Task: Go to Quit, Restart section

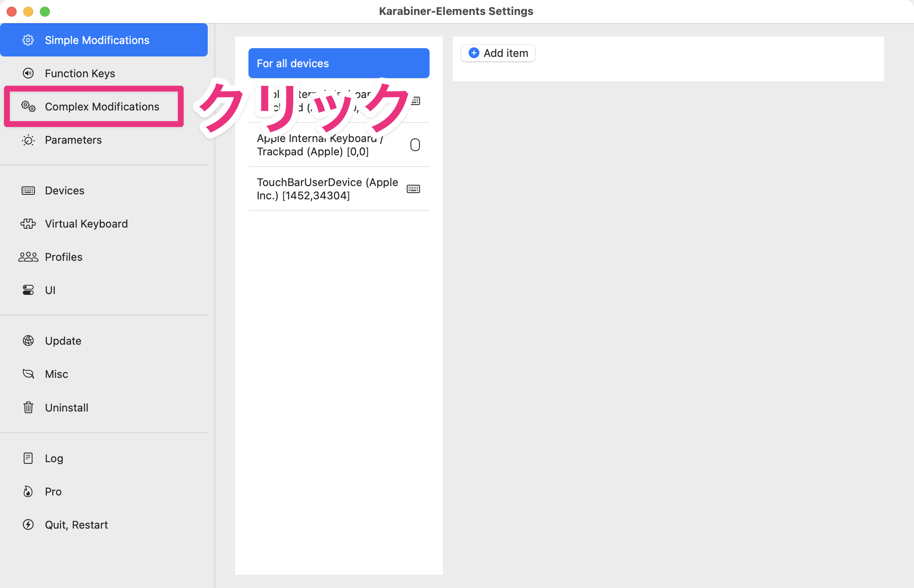Action: (x=76, y=525)
